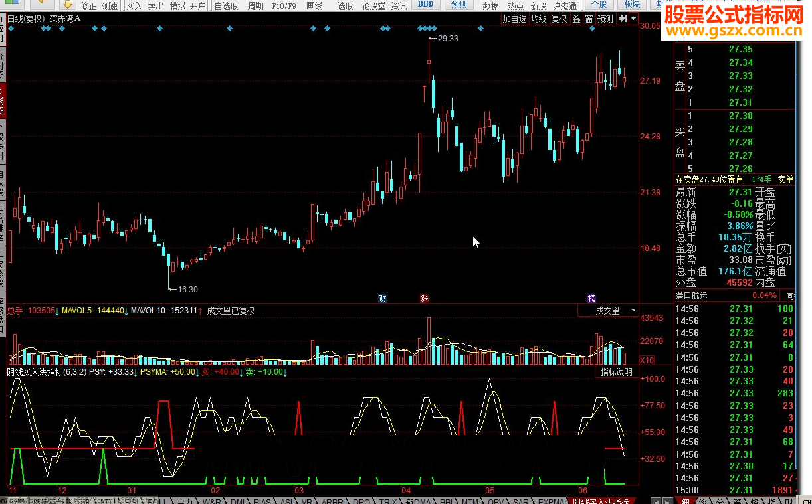Click the 港口航运 sector label
This screenshot has height=504, width=812.
[693, 295]
